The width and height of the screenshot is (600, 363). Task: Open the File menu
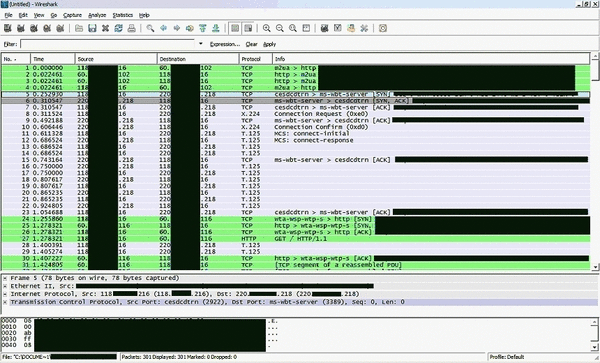(8, 15)
